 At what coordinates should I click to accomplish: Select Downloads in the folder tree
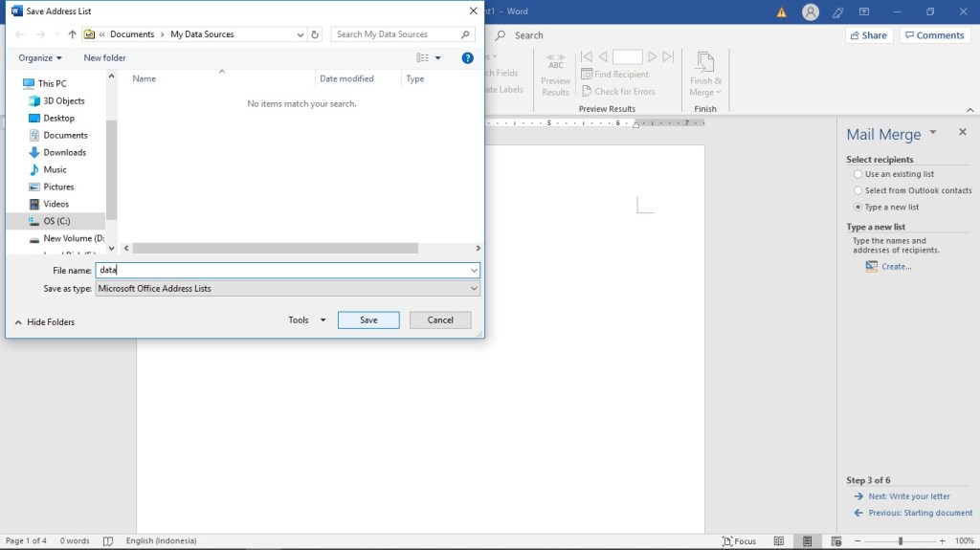click(64, 153)
